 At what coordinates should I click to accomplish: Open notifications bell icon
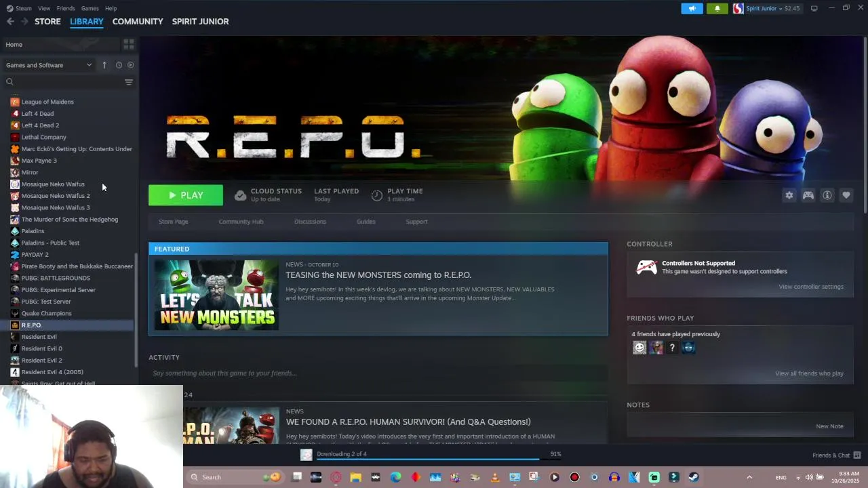tap(717, 8)
